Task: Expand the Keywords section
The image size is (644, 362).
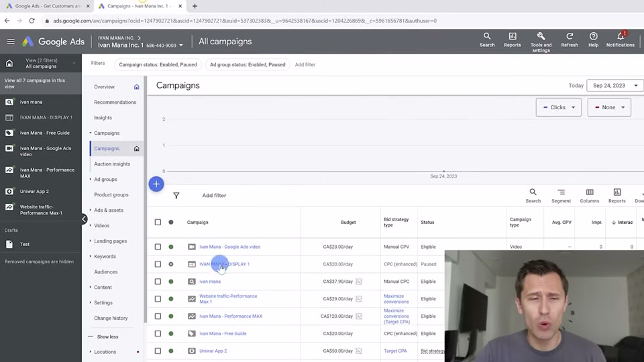Action: point(105,257)
